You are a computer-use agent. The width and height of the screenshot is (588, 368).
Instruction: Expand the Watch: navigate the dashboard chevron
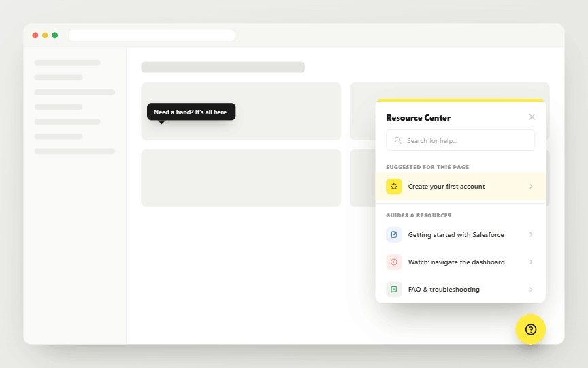(x=531, y=262)
